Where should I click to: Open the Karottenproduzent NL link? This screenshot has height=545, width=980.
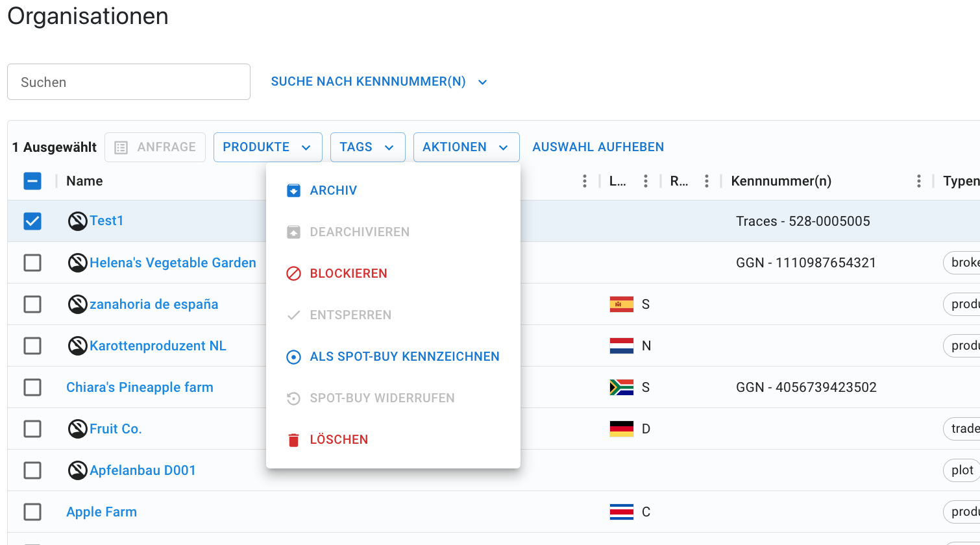coord(158,346)
